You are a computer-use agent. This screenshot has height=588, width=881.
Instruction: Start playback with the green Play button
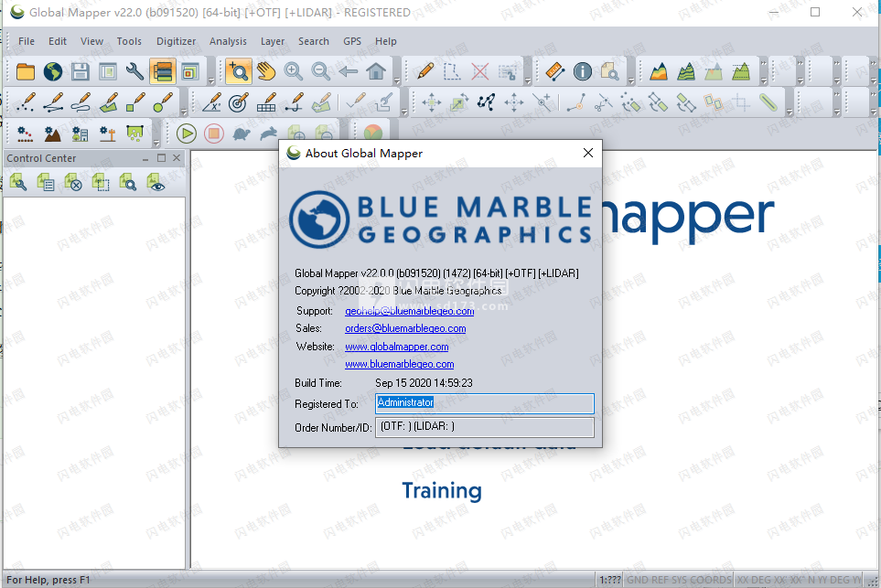click(187, 134)
